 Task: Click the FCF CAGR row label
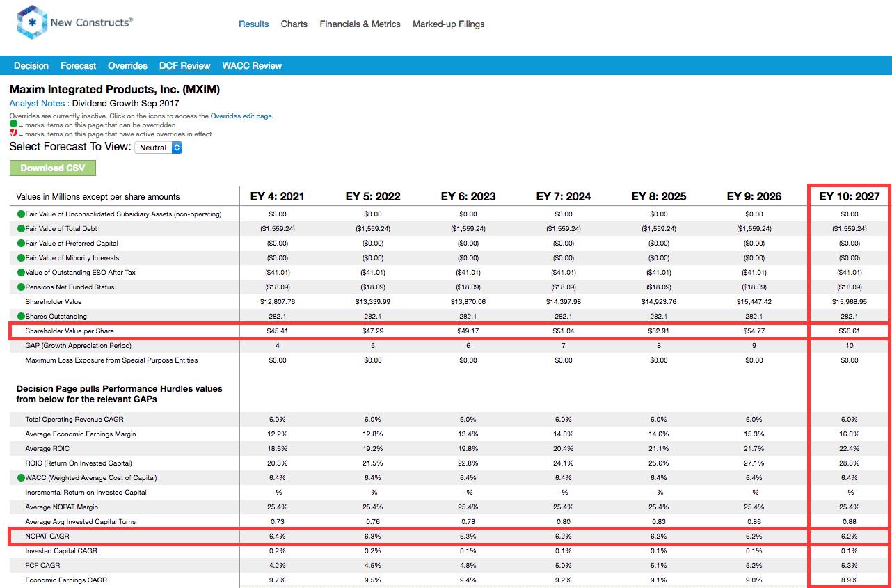[x=42, y=566]
